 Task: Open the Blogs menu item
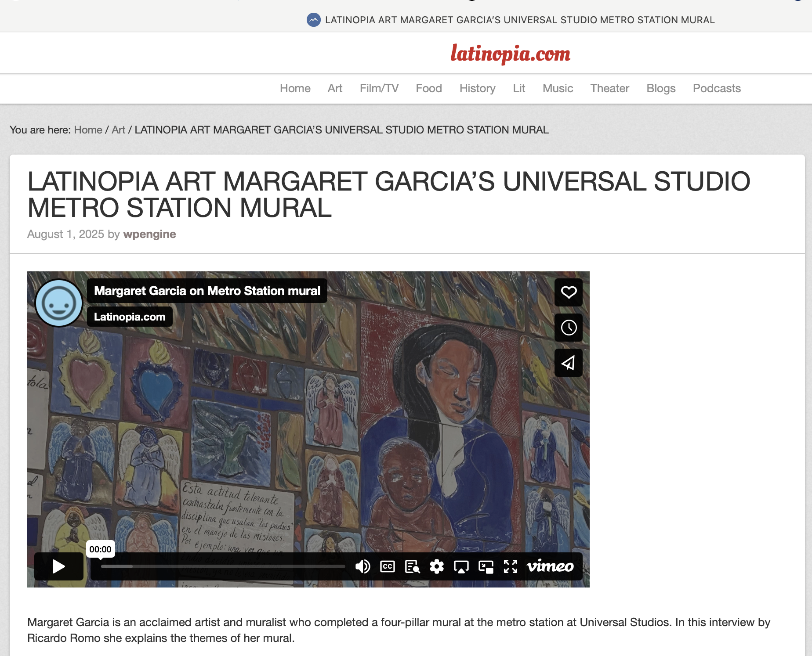click(661, 88)
